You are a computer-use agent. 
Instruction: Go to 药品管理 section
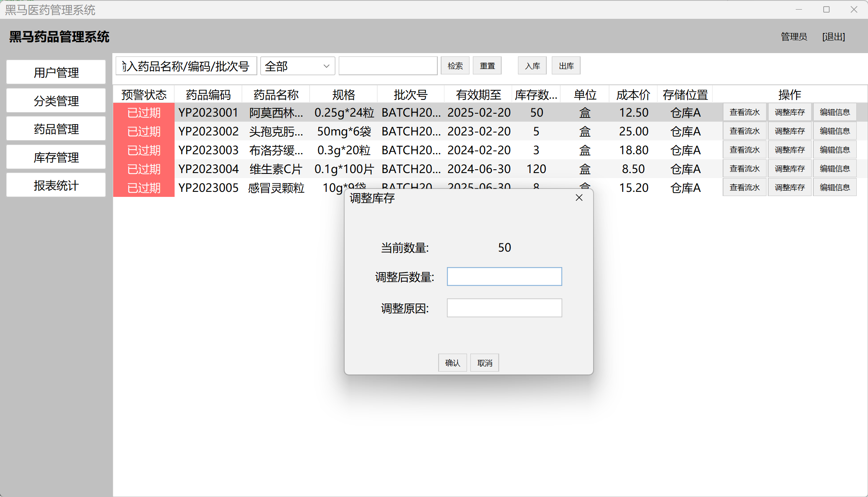click(56, 129)
